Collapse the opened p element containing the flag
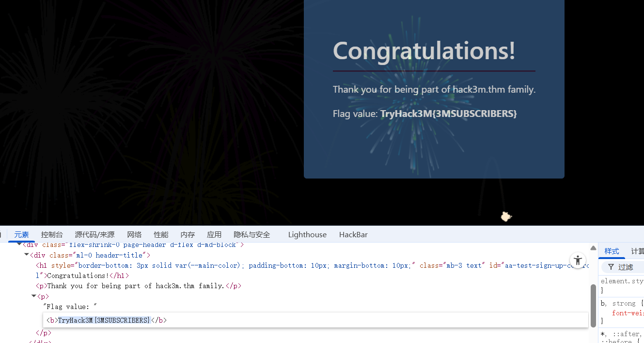 (x=33, y=296)
